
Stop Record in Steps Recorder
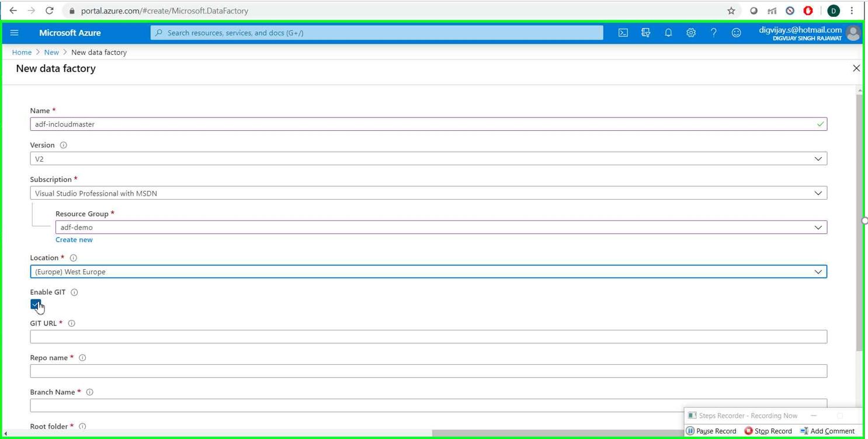coord(768,431)
